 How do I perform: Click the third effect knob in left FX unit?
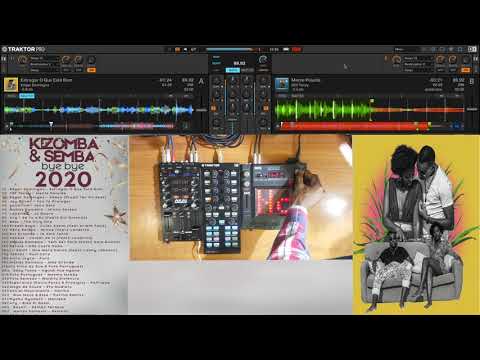point(91,60)
